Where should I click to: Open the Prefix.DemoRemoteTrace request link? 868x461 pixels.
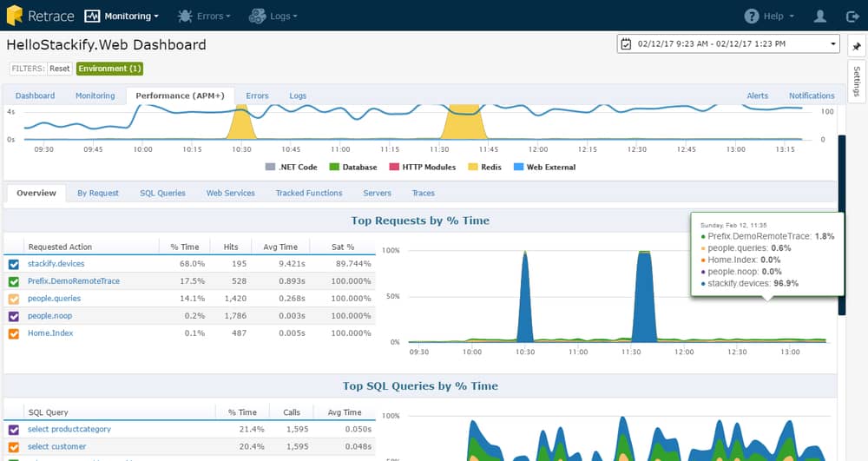point(74,281)
